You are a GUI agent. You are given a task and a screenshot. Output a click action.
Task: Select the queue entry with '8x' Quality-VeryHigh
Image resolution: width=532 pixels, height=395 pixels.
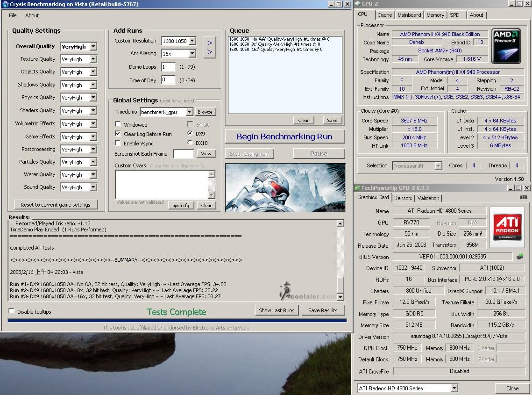[x=275, y=44]
